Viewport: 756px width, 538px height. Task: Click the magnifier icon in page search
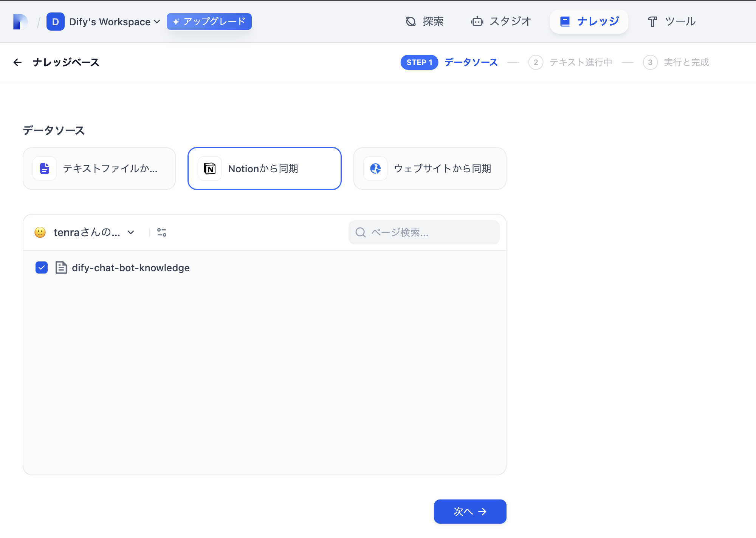pyautogui.click(x=361, y=232)
